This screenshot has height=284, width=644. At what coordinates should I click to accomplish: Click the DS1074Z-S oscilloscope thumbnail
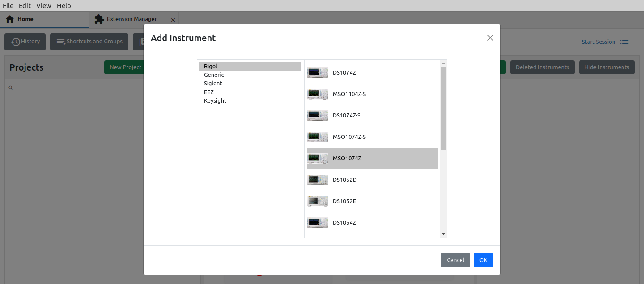click(318, 116)
